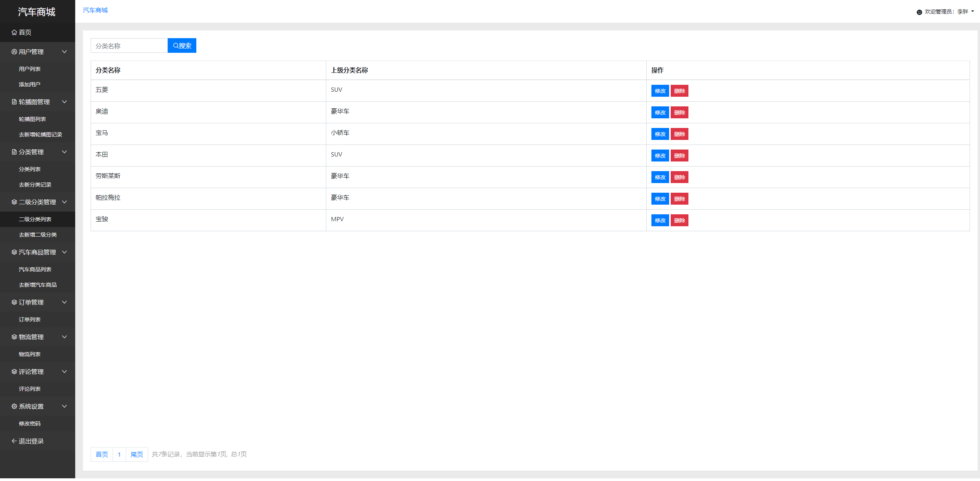The image size is (980, 481).
Task: Click the user icon beside 用户管理
Action: (14, 52)
